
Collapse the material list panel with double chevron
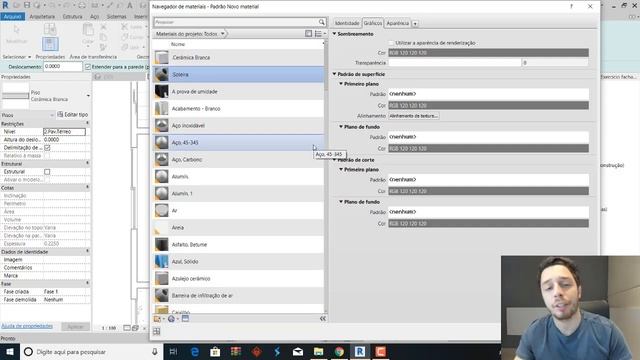tap(322, 319)
